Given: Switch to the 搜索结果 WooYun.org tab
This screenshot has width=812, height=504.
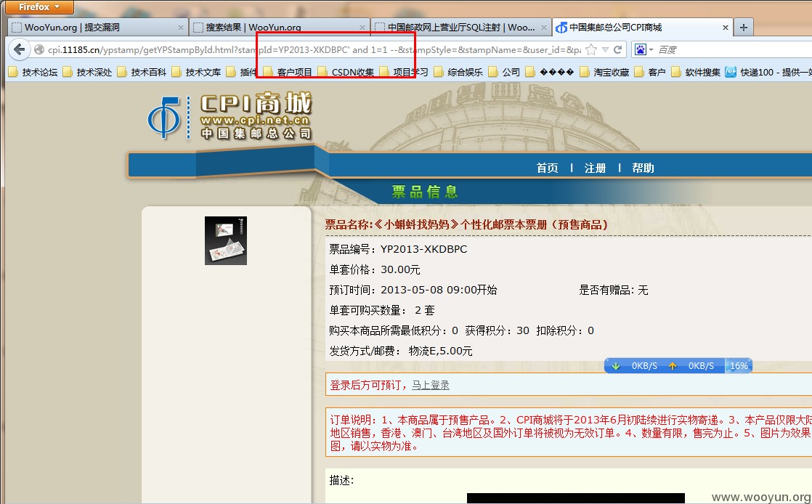Looking at the screenshot, I should [x=280, y=28].
